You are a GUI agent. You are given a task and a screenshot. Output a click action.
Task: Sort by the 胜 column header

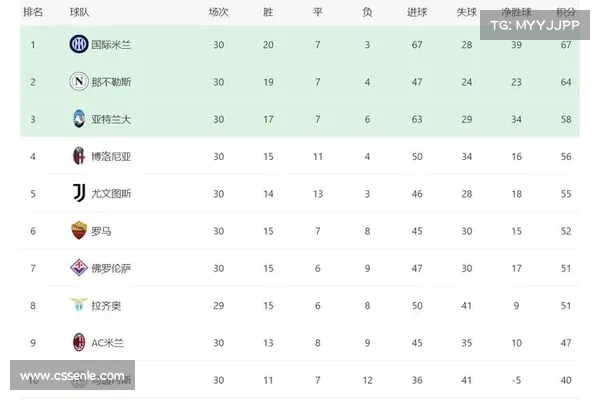point(268,12)
